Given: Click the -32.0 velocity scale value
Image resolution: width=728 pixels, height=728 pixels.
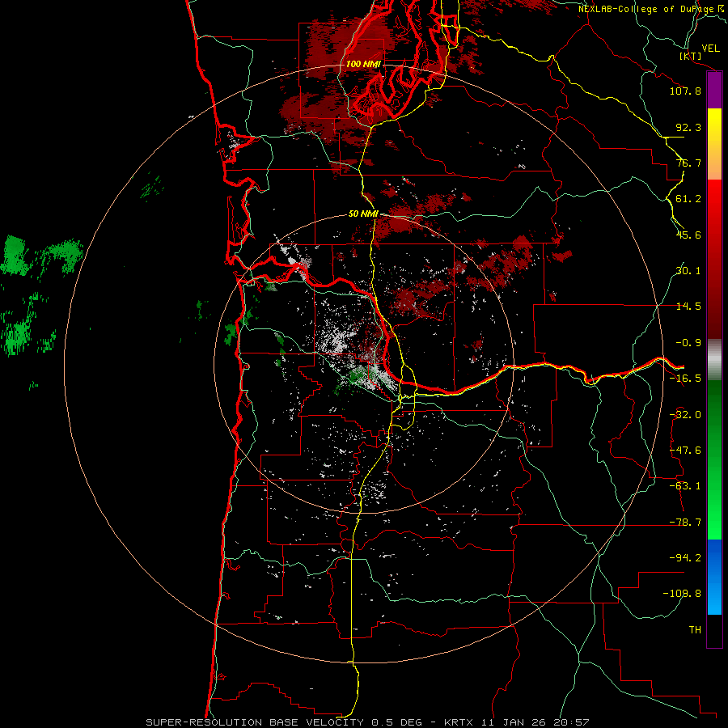Looking at the screenshot, I should pos(685,415).
